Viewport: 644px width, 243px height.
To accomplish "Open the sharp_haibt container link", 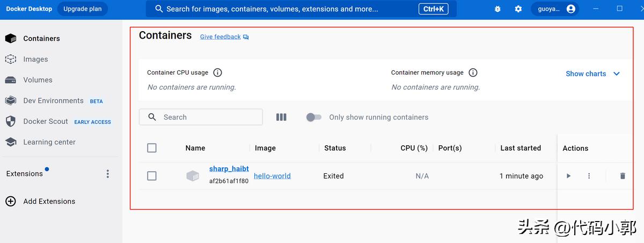I will (x=229, y=168).
